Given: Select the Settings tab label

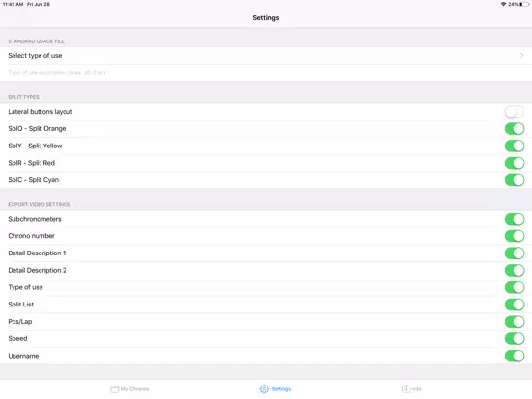Looking at the screenshot, I should [281, 389].
